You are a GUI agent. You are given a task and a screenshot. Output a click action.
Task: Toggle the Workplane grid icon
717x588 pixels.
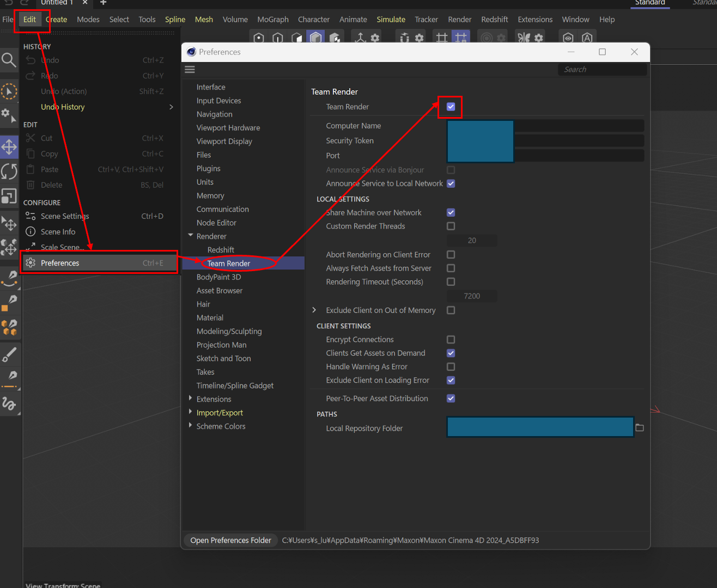[x=442, y=38]
